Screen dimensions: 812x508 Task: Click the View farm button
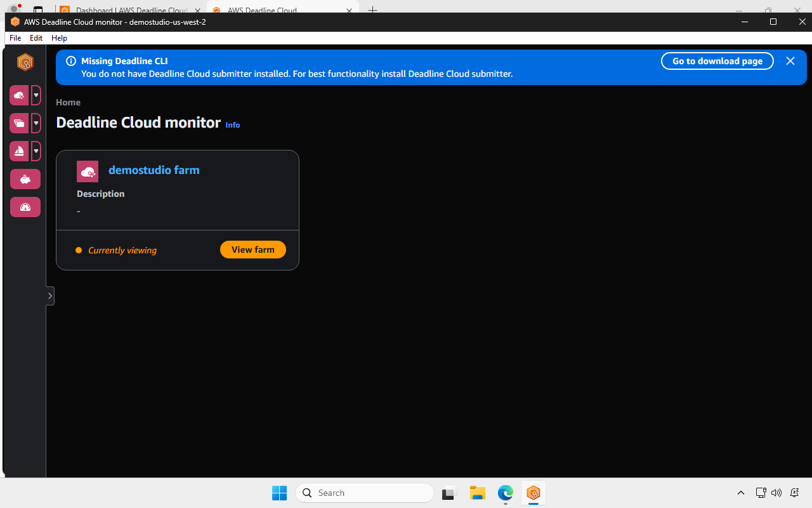coord(252,250)
